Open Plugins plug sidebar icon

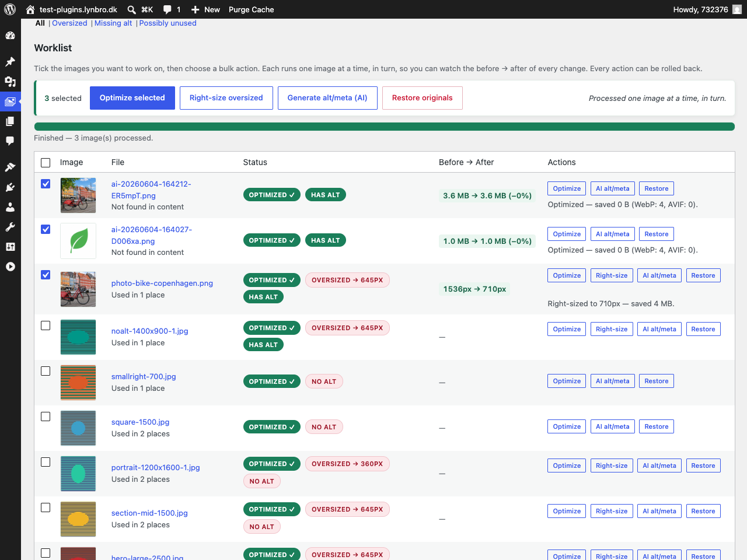pyautogui.click(x=10, y=187)
